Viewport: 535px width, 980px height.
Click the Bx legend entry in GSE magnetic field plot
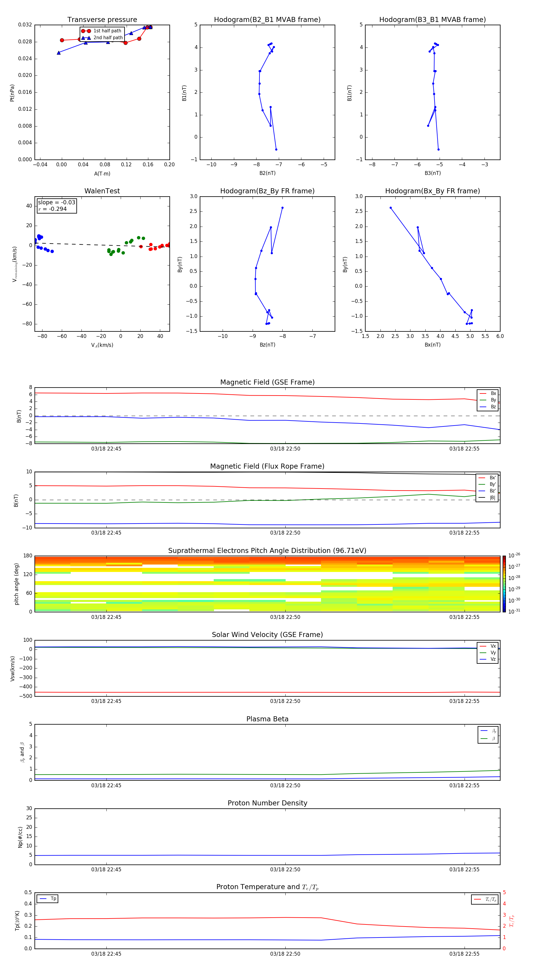tap(488, 393)
